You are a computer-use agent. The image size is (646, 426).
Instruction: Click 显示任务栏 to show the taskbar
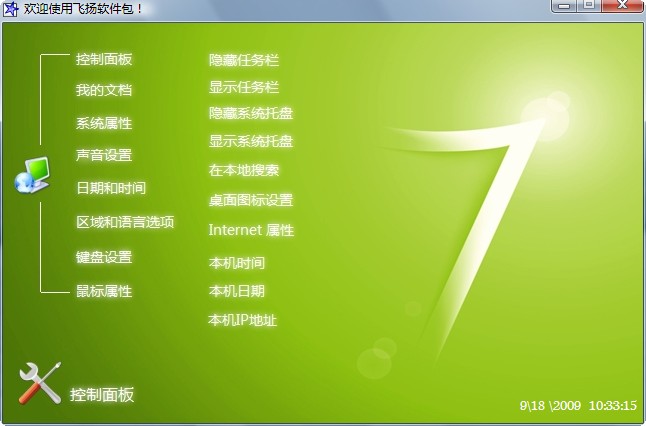[x=244, y=87]
